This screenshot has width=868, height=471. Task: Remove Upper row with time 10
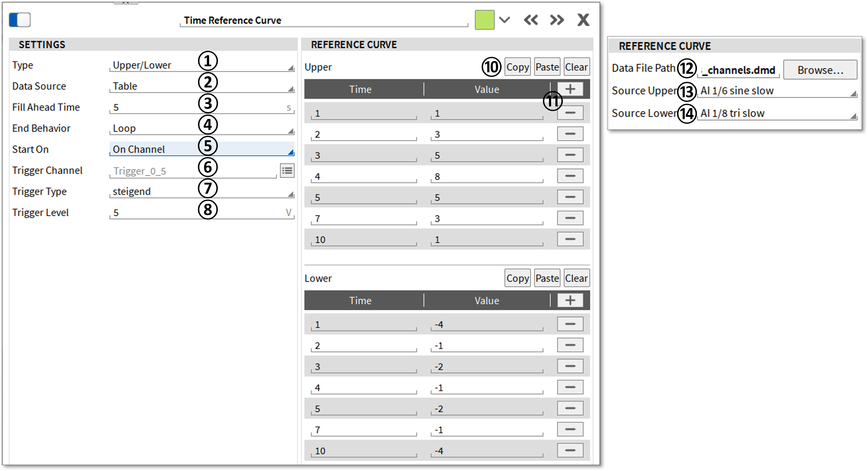pyautogui.click(x=570, y=239)
